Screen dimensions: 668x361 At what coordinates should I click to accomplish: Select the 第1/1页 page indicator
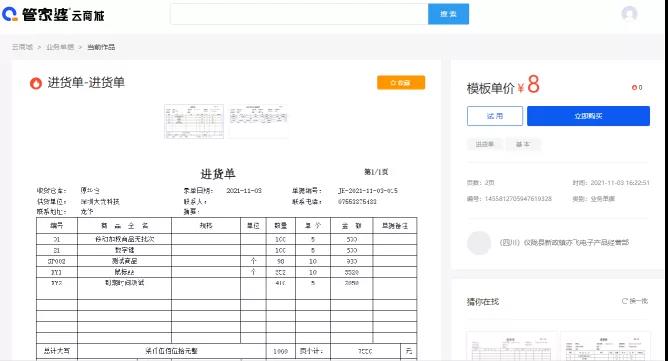tap(376, 172)
